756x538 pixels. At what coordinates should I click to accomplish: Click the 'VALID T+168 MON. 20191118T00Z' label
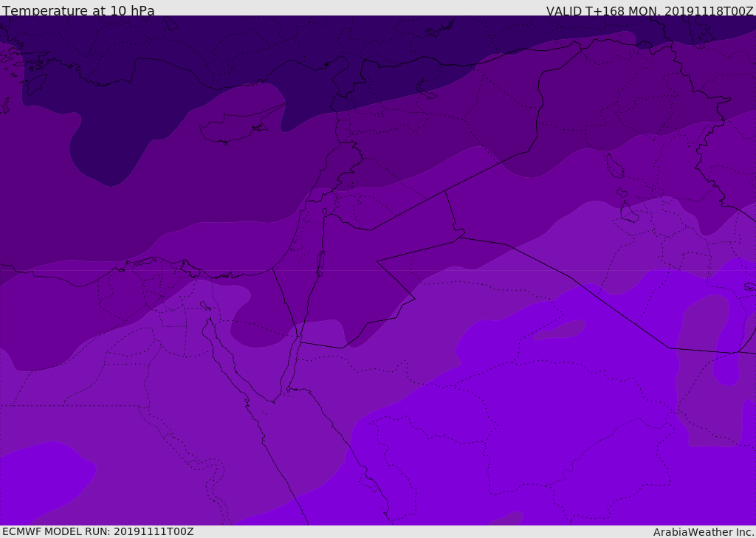tap(650, 10)
